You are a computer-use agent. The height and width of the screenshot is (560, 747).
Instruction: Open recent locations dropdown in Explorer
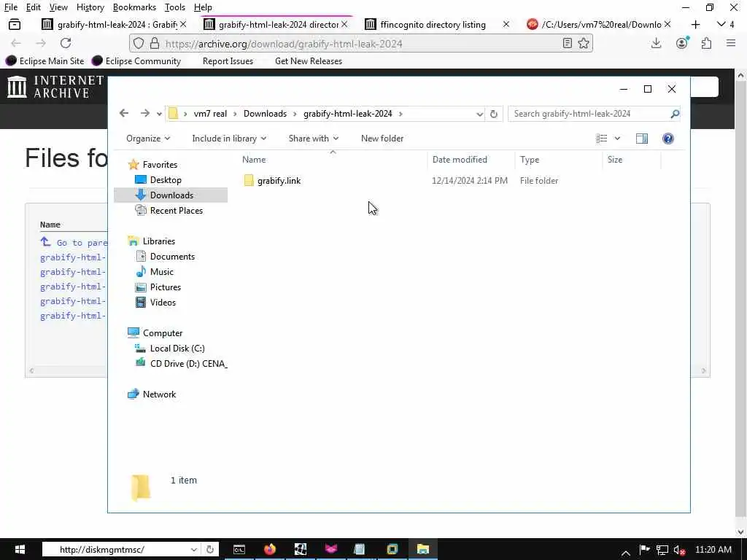[x=159, y=114]
